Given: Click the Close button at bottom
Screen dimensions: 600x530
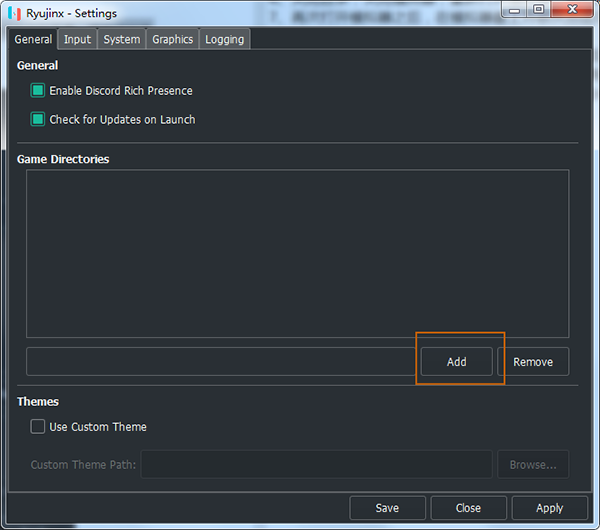Looking at the screenshot, I should 468,508.
